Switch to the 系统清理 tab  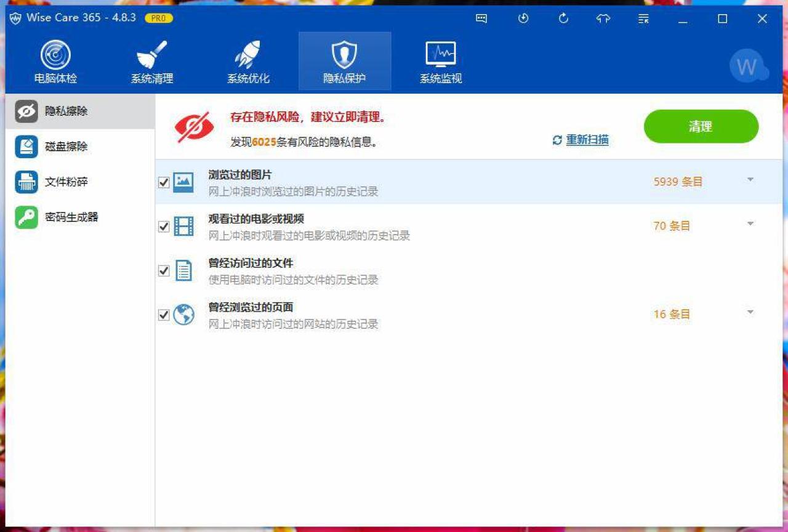coord(152,62)
